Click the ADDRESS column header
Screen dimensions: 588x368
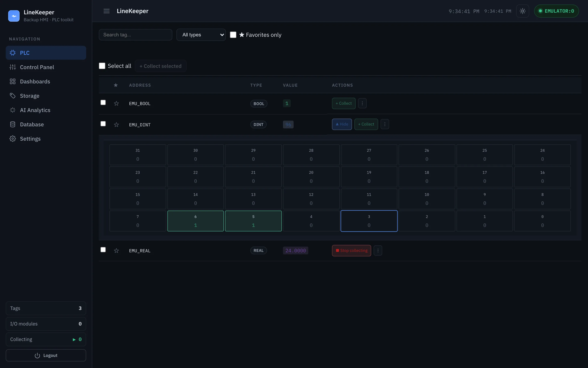(x=140, y=85)
